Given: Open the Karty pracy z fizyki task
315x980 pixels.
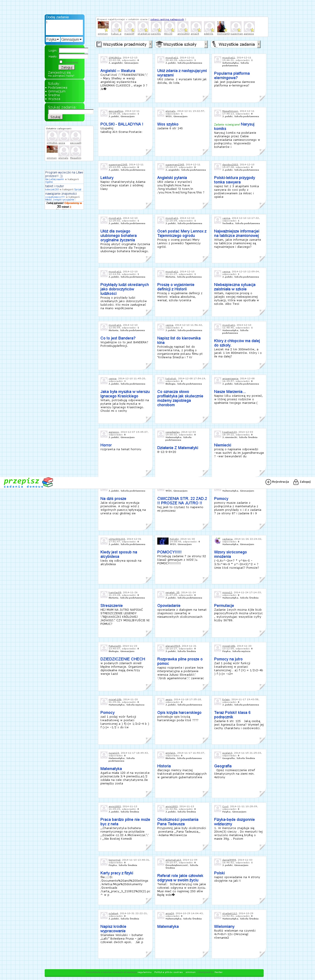Looking at the screenshot, I should (x=117, y=873).
